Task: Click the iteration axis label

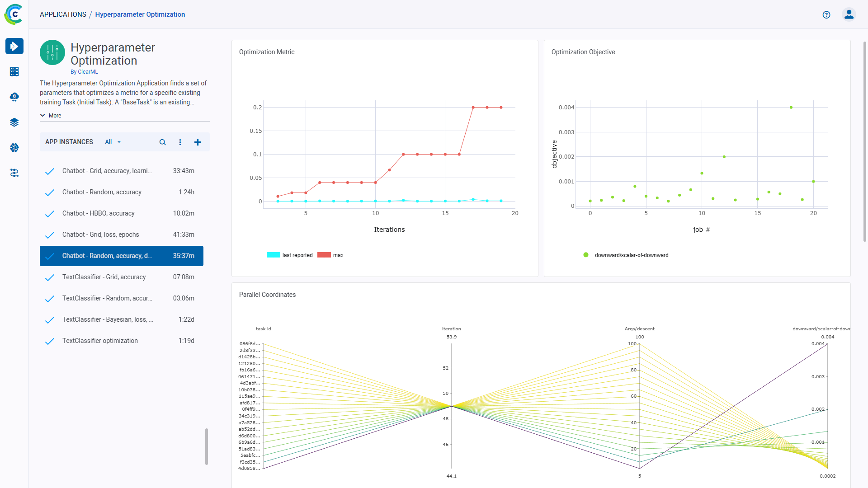Action: pos(452,328)
